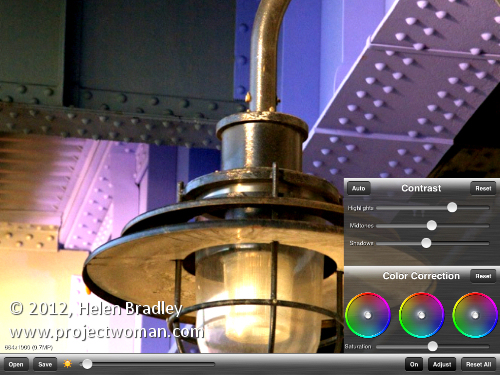Screen dimensions: 500x375
Task: Click the third color correction wheel
Action: [x=475, y=315]
